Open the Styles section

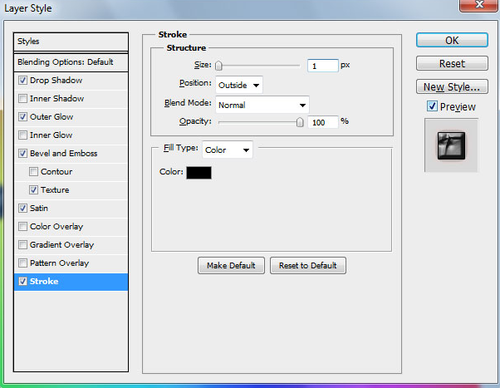[71, 41]
